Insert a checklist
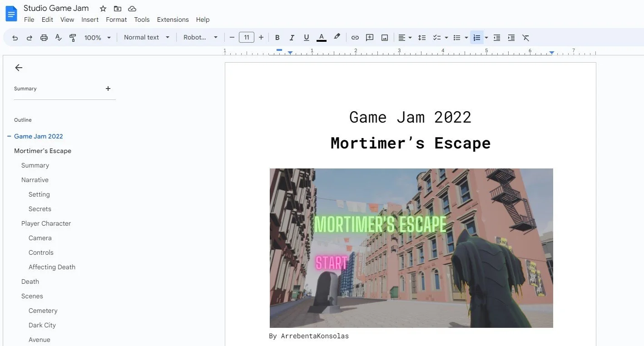644x346 pixels. tap(436, 38)
